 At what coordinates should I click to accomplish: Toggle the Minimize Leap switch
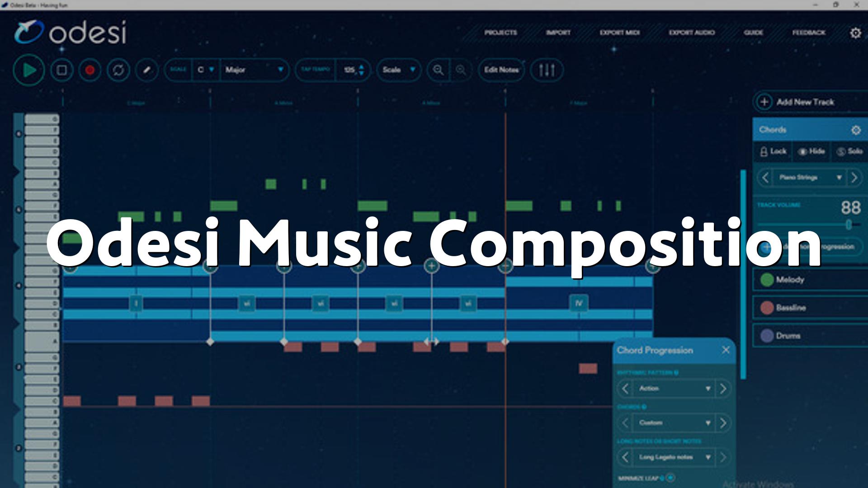(x=670, y=478)
